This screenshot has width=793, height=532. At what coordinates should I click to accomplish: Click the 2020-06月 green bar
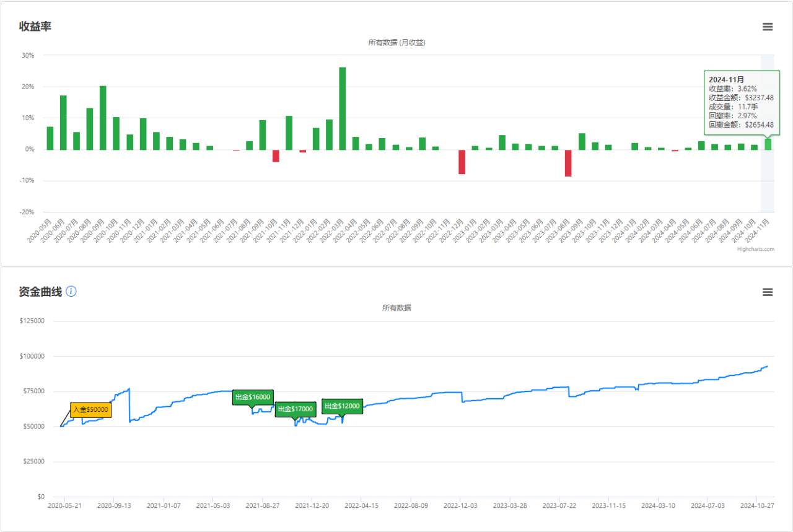(x=63, y=123)
